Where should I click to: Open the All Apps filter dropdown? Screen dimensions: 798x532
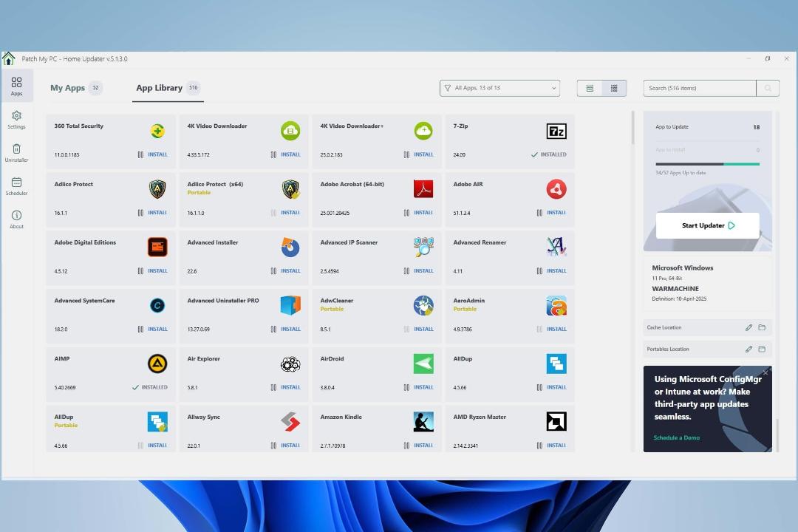[x=499, y=88]
